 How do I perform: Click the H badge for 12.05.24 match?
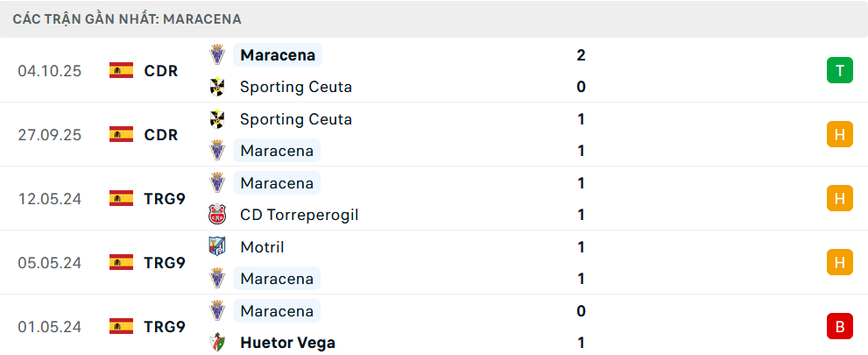point(839,199)
